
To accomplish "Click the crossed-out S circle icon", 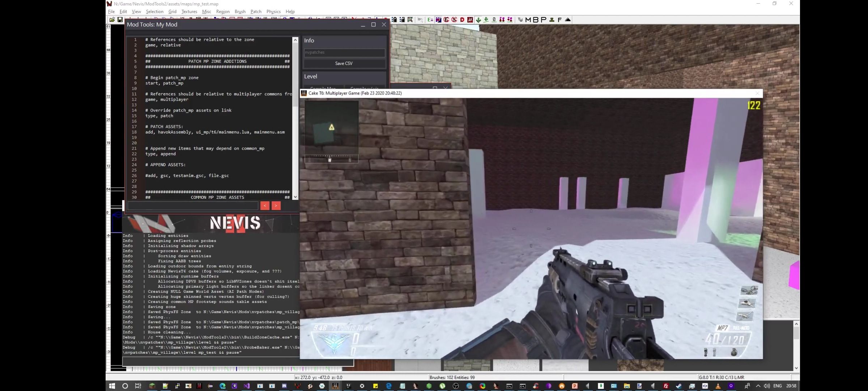I will point(454,20).
